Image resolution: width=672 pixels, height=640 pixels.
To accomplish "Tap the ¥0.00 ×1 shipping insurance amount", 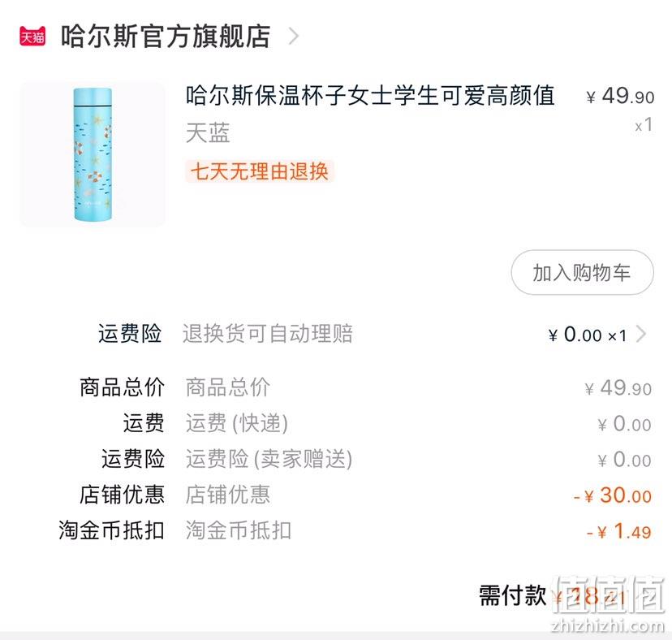I will pos(588,335).
